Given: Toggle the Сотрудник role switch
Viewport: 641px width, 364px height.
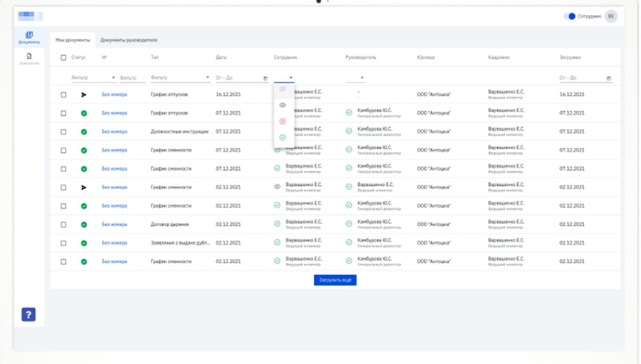Looking at the screenshot, I should (x=570, y=16).
